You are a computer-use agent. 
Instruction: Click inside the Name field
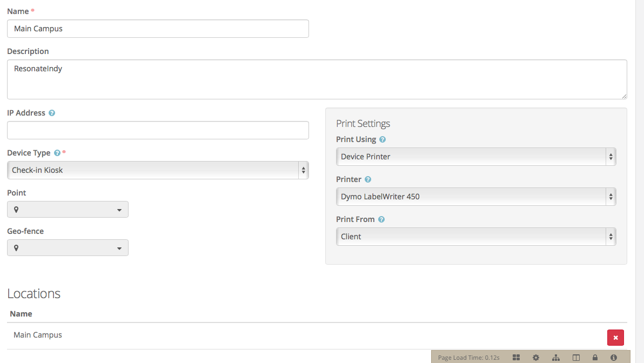158,28
